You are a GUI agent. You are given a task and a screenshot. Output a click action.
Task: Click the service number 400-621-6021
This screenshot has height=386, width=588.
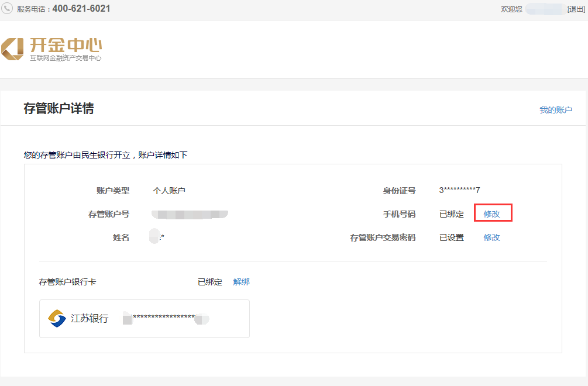click(81, 9)
